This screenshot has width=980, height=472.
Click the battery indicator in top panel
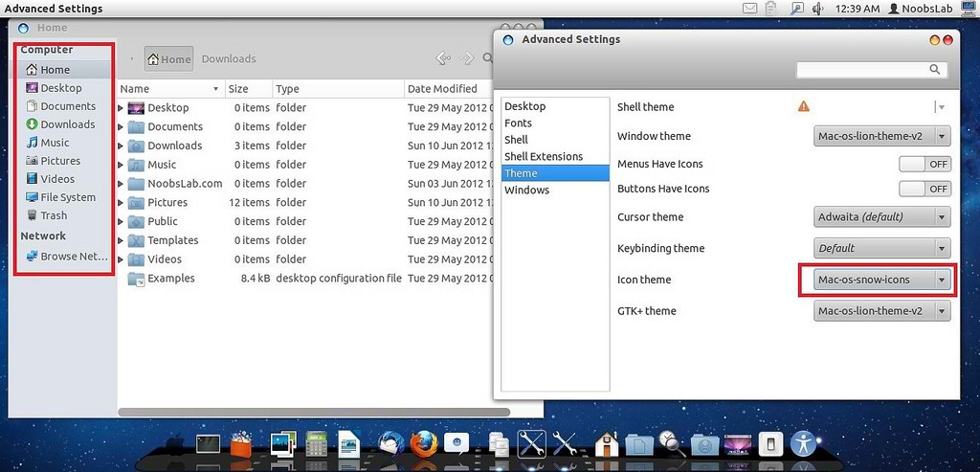[x=772, y=8]
